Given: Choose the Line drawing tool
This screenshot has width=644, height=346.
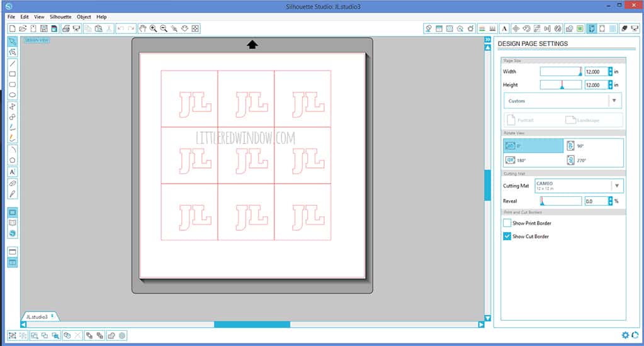Looking at the screenshot, I should pos(12,64).
